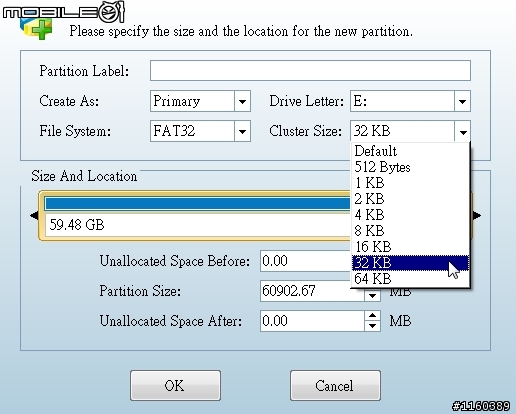Decrease Unallocated Space After with down arrow

coord(372,326)
